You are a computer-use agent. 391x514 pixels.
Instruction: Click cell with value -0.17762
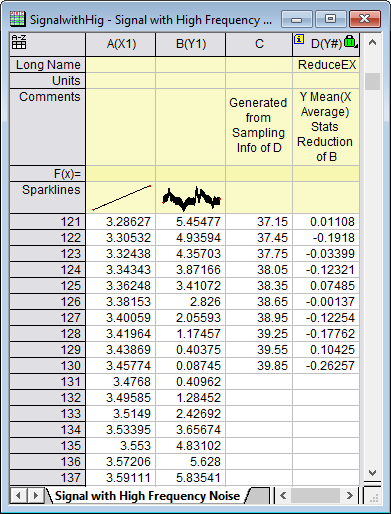[x=326, y=334]
